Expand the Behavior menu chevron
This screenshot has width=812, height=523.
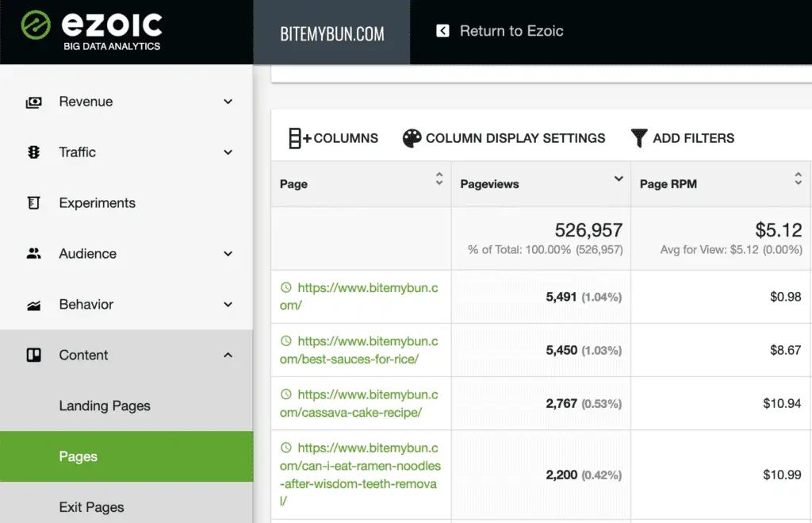pos(228,305)
